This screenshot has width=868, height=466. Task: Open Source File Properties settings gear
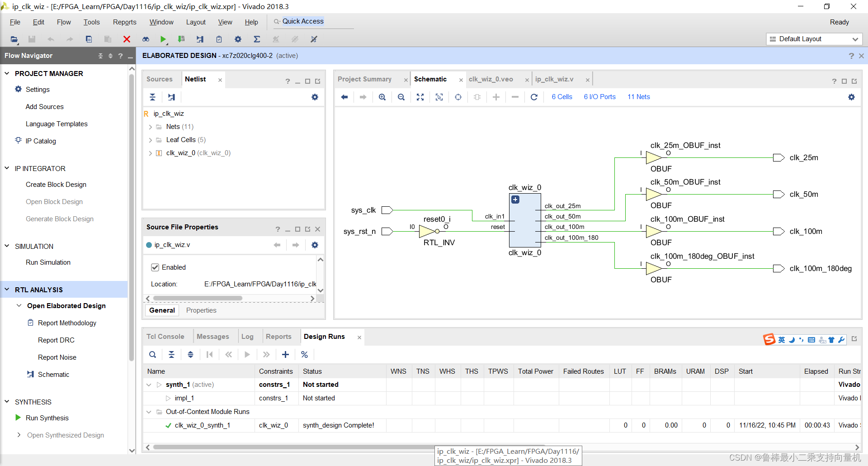click(x=315, y=245)
